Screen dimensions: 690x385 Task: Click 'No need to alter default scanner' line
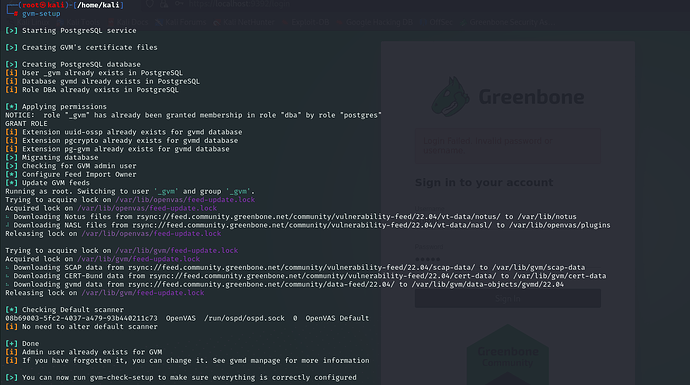pos(81,327)
